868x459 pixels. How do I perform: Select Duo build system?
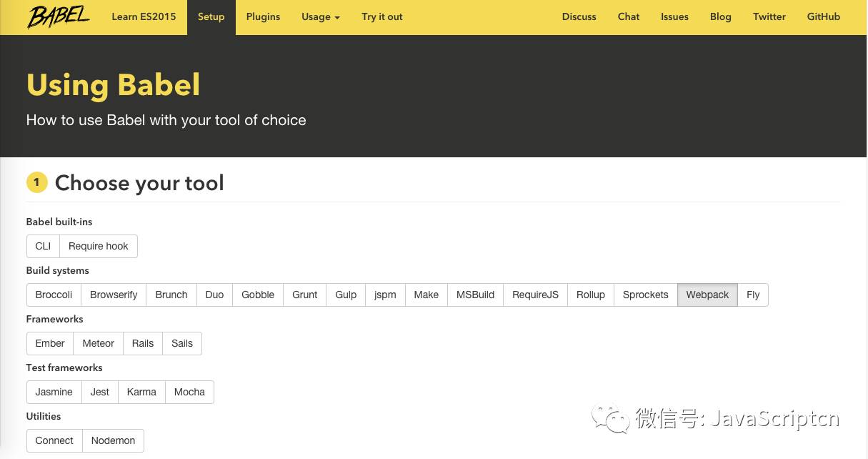214,295
